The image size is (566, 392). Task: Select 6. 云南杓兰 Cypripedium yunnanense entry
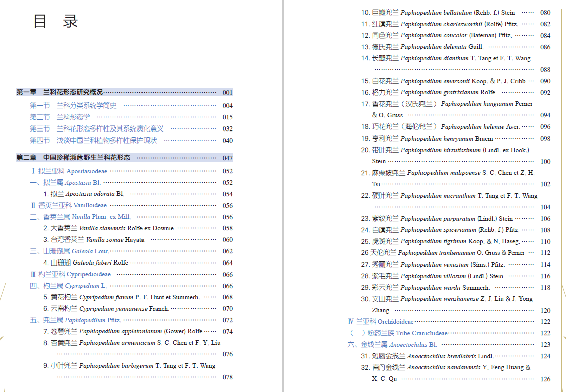pyautogui.click(x=138, y=309)
